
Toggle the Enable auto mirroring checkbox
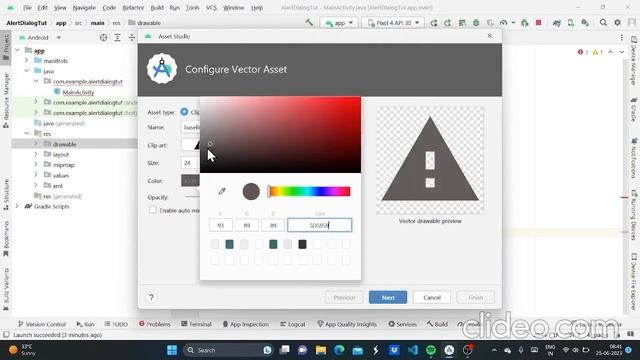click(153, 210)
